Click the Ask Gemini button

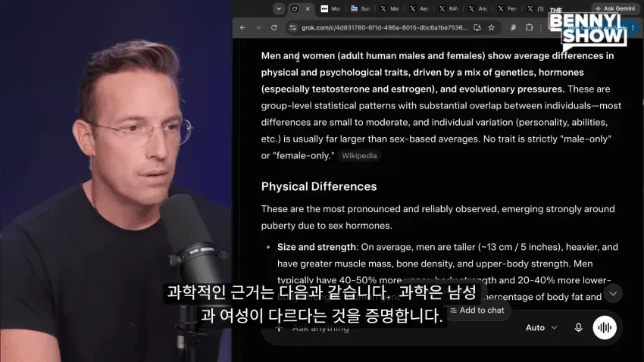(615, 8)
